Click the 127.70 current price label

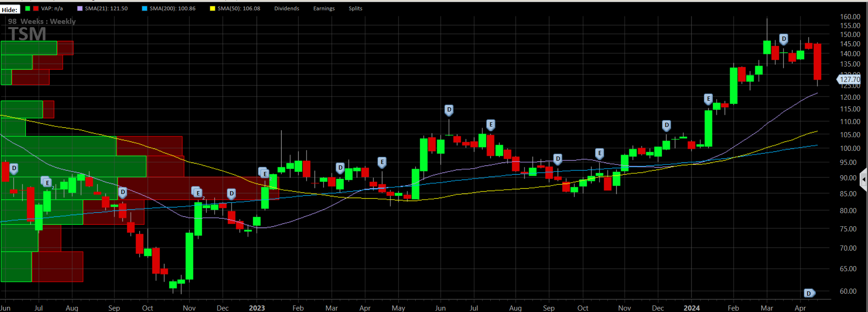tap(849, 80)
